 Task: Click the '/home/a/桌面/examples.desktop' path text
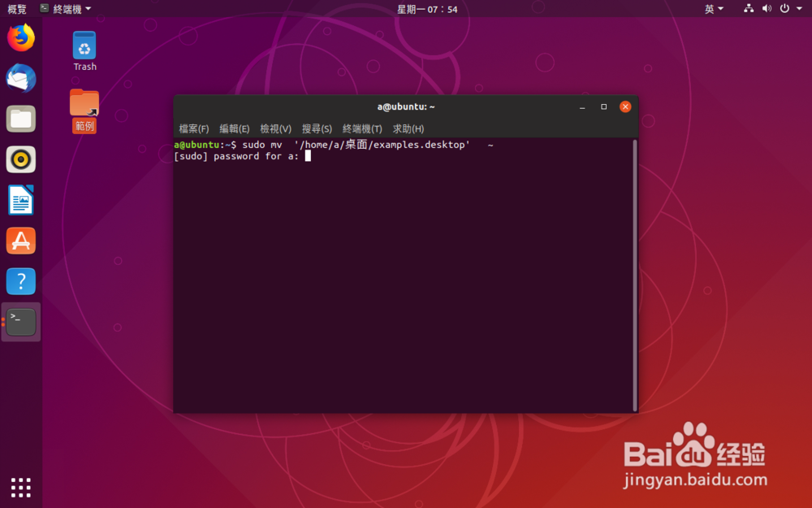(x=382, y=145)
